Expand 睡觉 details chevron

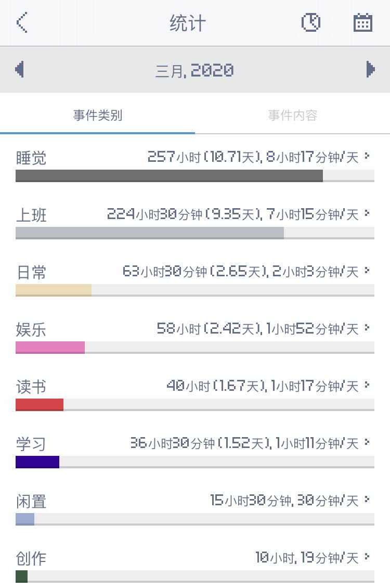pos(367,156)
